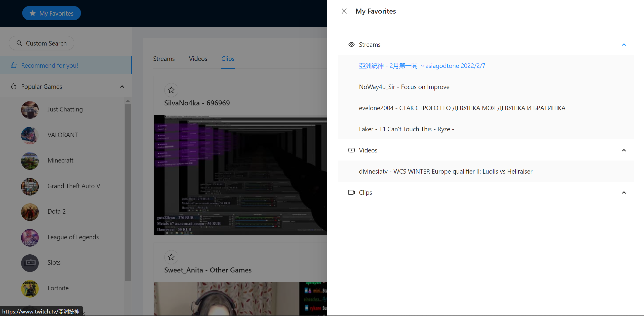Switch to the Streams tab
This screenshot has width=644, height=316.
pyautogui.click(x=164, y=59)
